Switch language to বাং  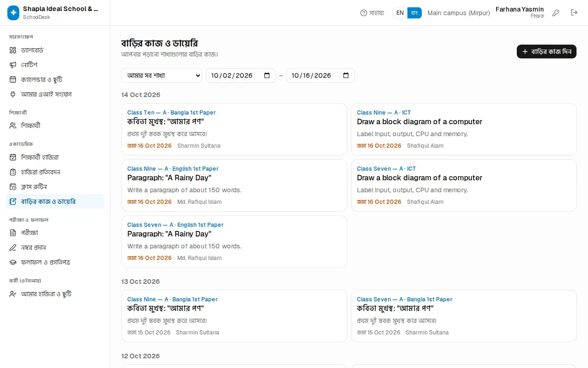(414, 13)
